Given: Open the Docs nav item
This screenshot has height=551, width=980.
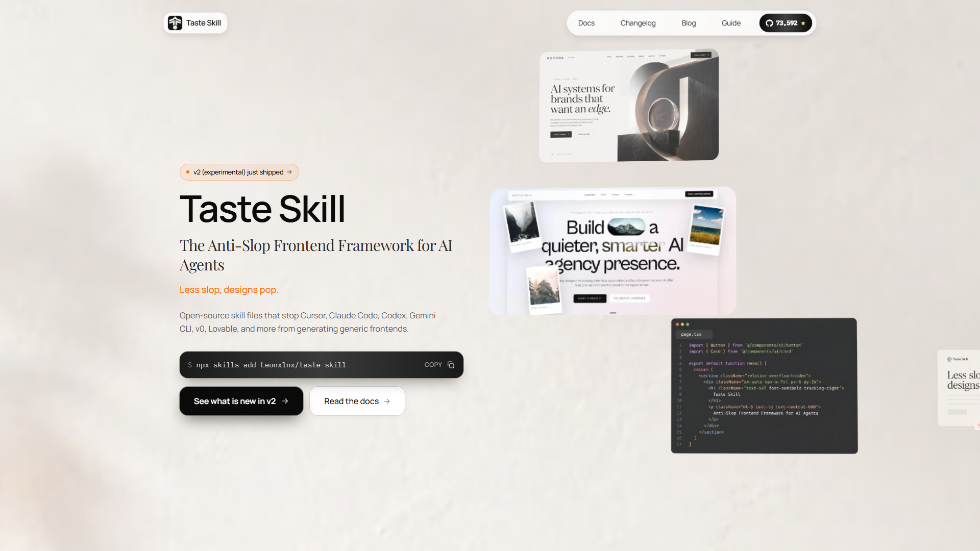Looking at the screenshot, I should click(x=586, y=23).
